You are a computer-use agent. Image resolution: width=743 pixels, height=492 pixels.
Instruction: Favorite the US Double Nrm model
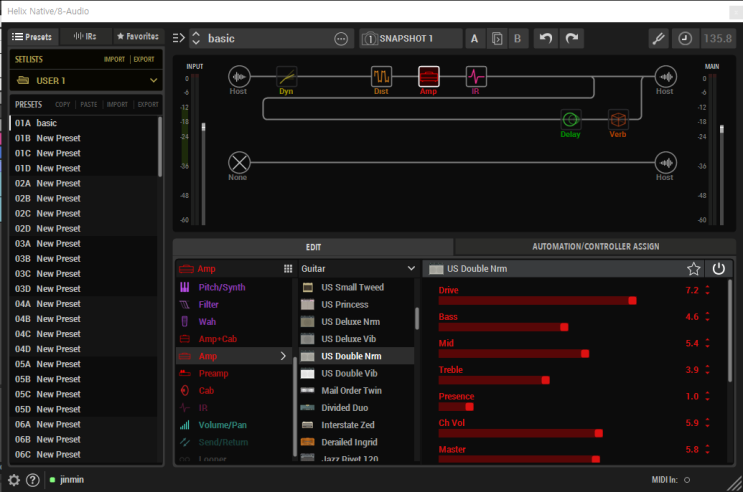click(693, 269)
